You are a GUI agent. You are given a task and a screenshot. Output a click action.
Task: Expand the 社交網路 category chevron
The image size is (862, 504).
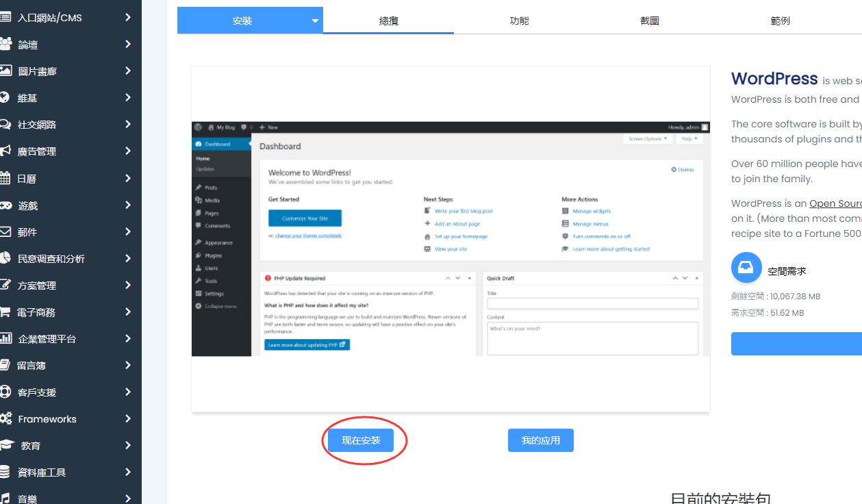click(128, 124)
